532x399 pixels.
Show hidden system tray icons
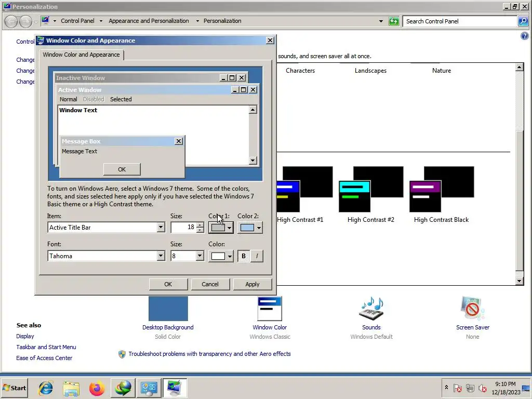[x=446, y=388]
